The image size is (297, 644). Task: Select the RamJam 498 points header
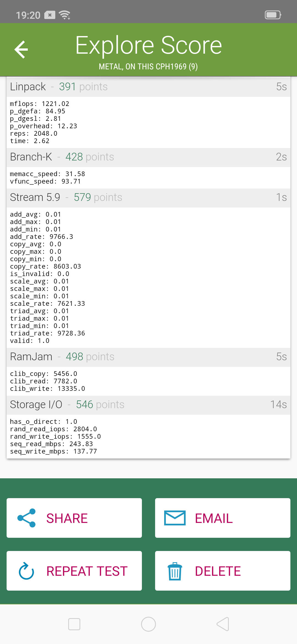click(148, 357)
